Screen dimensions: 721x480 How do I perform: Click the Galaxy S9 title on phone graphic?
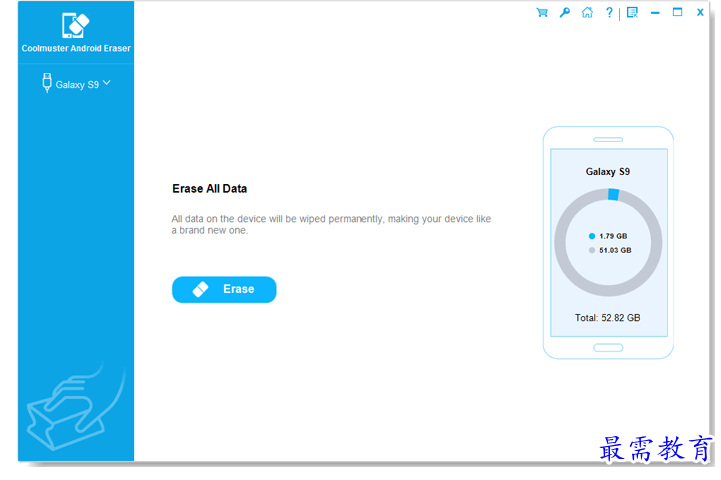(607, 171)
